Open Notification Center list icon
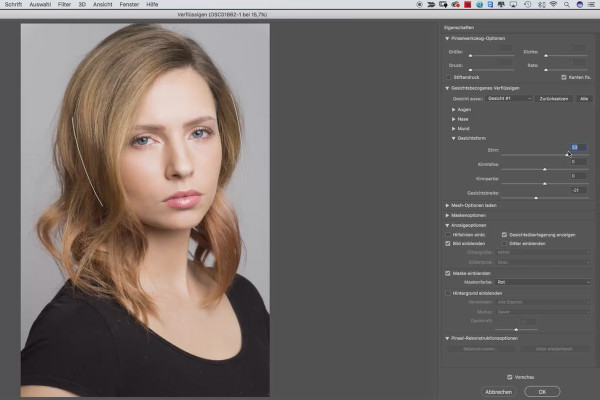The image size is (600, 400). 592,5
